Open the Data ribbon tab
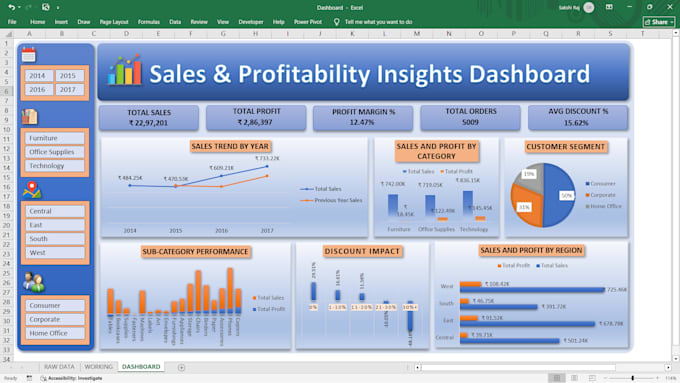The height and width of the screenshot is (383, 680). pos(175,22)
